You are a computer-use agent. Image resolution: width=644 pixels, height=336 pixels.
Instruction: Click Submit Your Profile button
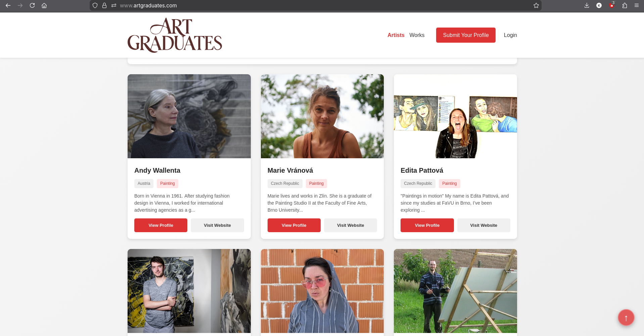[x=466, y=35]
